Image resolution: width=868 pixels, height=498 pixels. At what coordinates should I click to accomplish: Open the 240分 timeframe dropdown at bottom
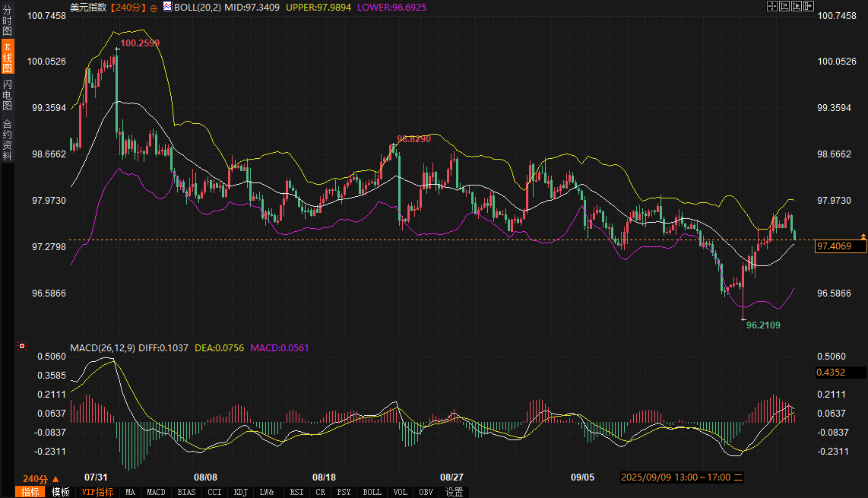click(x=40, y=479)
